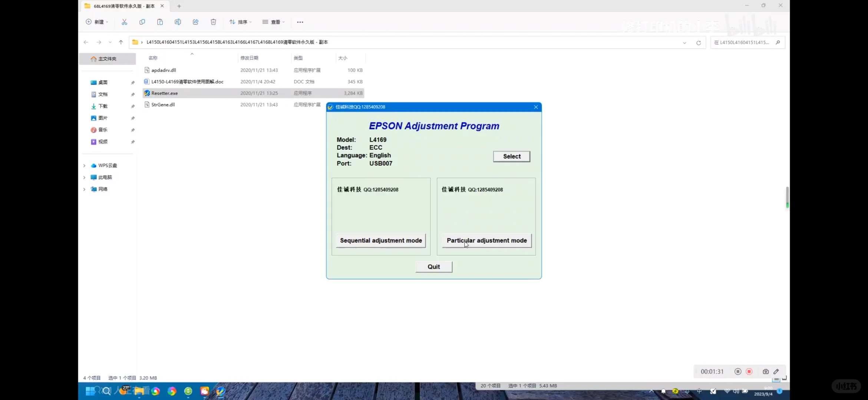Open a new Explorer tab with plus

[179, 6]
